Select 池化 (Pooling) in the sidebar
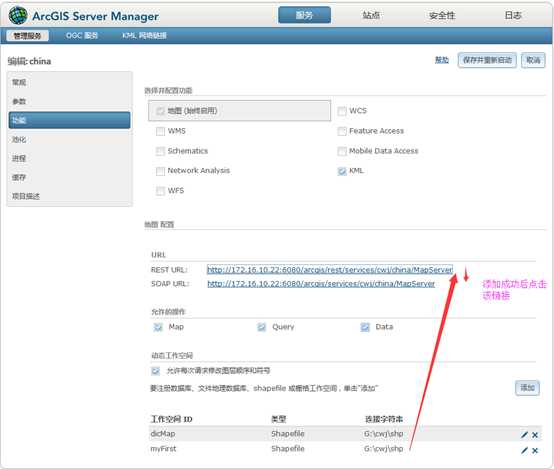This screenshot has height=469, width=554. pyautogui.click(x=70, y=139)
